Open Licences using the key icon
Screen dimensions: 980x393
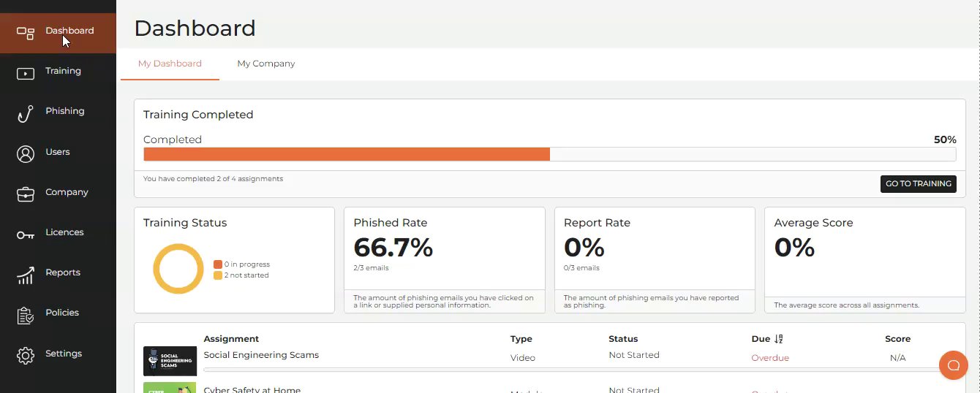click(26, 234)
